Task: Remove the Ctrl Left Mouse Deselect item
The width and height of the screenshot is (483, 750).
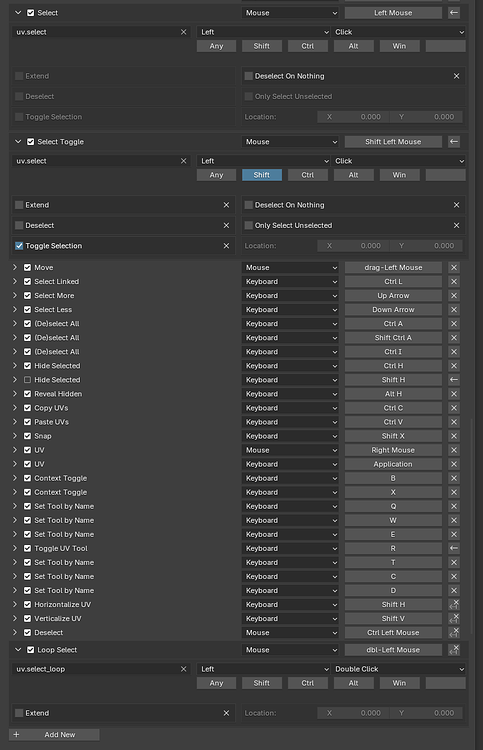Action: click(x=454, y=632)
